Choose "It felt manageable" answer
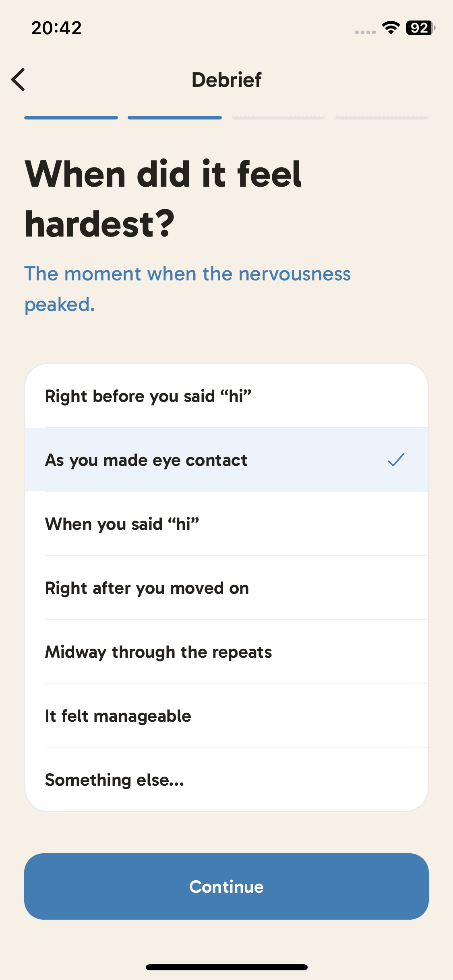The width and height of the screenshot is (453, 980). [x=226, y=716]
